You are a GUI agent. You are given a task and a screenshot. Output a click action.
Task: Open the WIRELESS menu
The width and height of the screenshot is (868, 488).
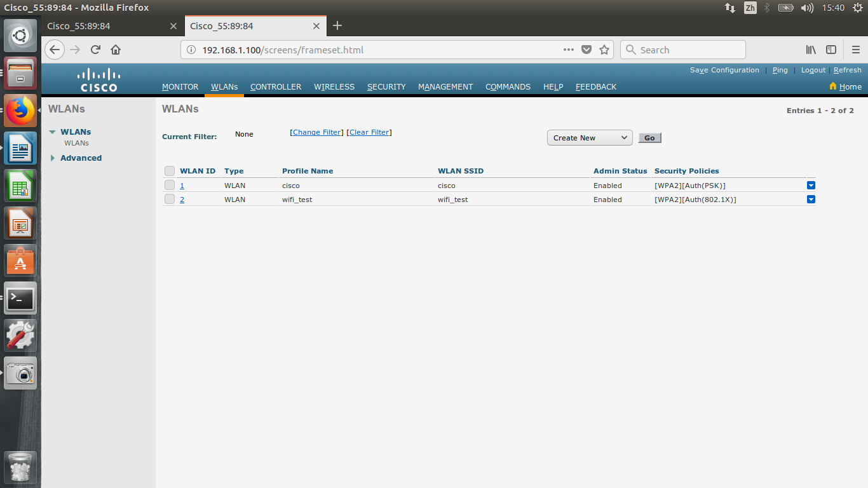click(x=334, y=87)
